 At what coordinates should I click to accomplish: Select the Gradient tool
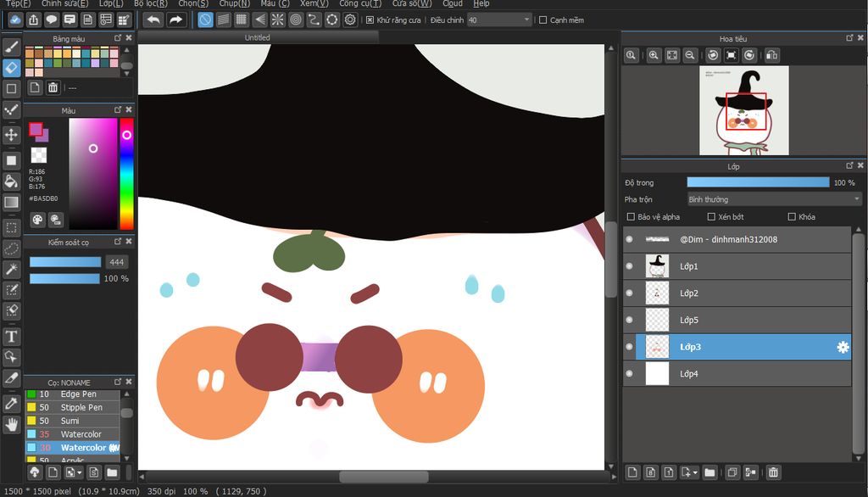pyautogui.click(x=12, y=202)
